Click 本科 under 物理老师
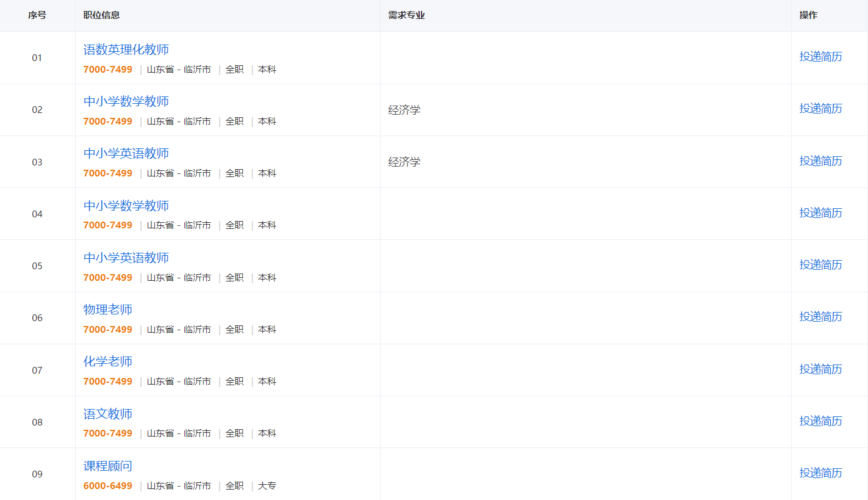Image resolution: width=868 pixels, height=500 pixels. [x=267, y=330]
